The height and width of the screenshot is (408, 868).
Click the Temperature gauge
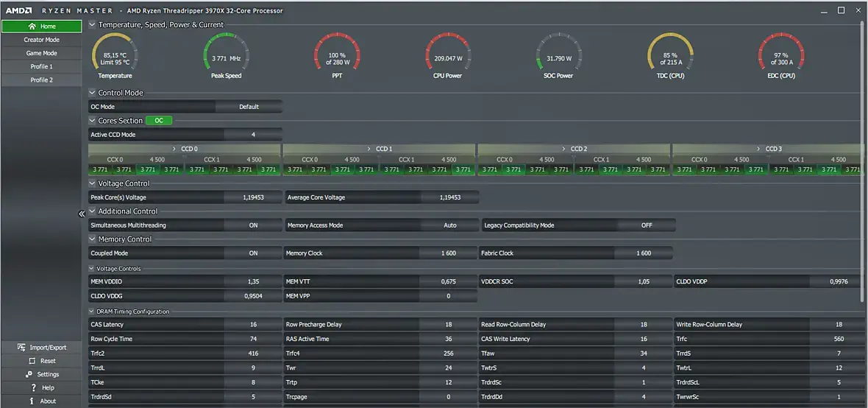click(115, 54)
